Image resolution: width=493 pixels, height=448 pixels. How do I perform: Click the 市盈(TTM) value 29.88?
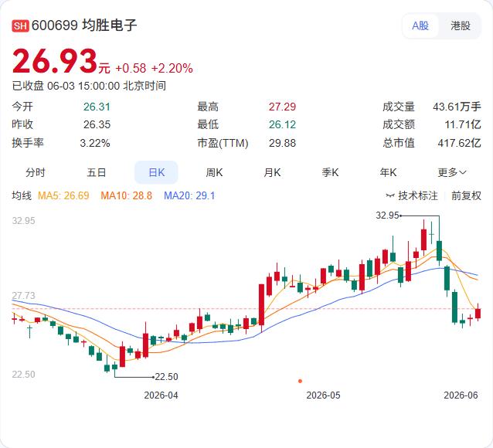tap(282, 143)
